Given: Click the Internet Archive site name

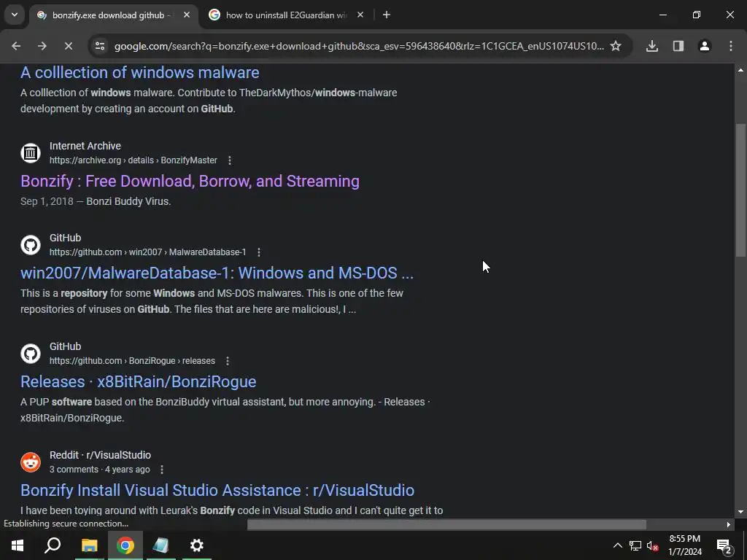Looking at the screenshot, I should [x=85, y=146].
